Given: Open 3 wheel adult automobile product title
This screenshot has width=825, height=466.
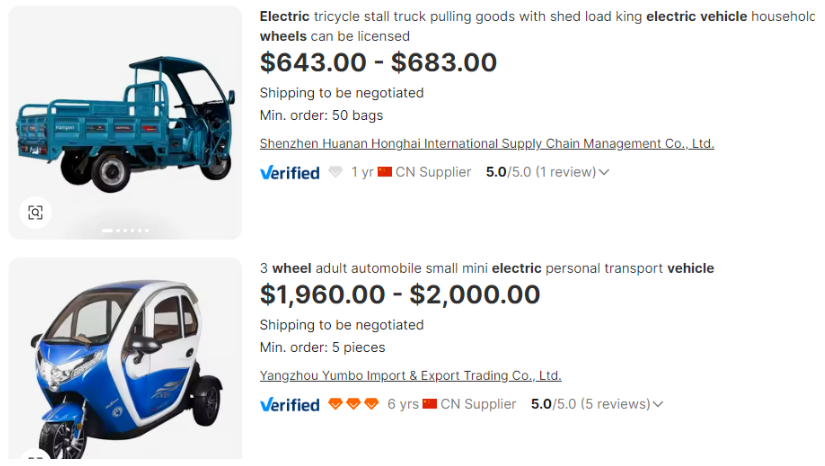Looking at the screenshot, I should click(x=486, y=268).
